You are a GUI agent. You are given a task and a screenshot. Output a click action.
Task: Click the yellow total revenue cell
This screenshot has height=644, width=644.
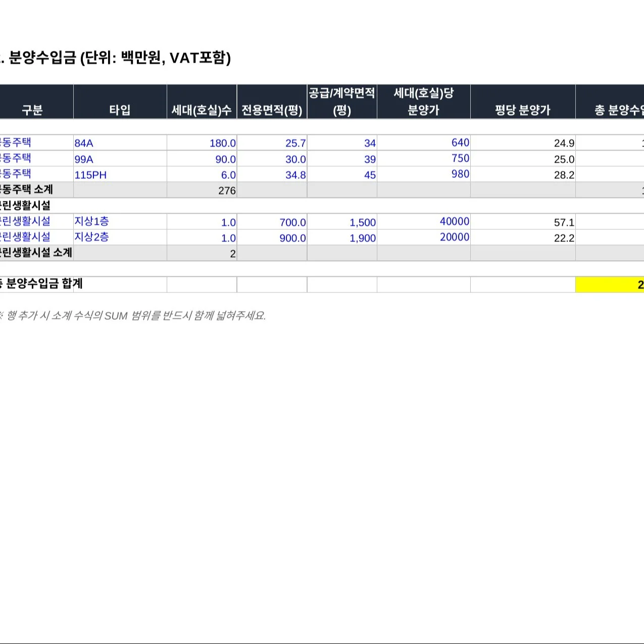[610, 284]
